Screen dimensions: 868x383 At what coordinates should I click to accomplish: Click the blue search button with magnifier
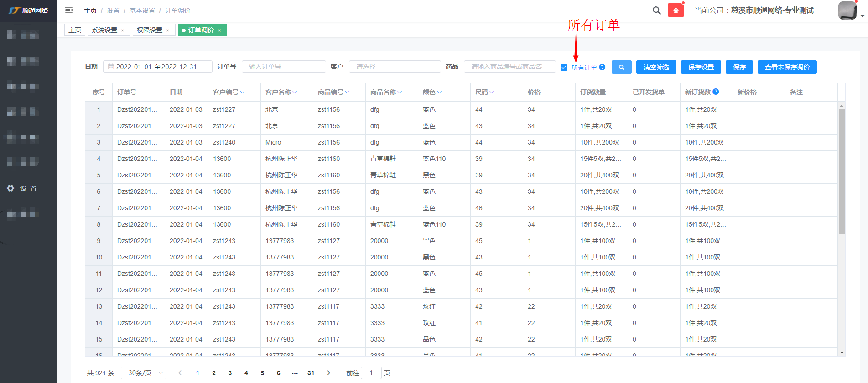(621, 67)
